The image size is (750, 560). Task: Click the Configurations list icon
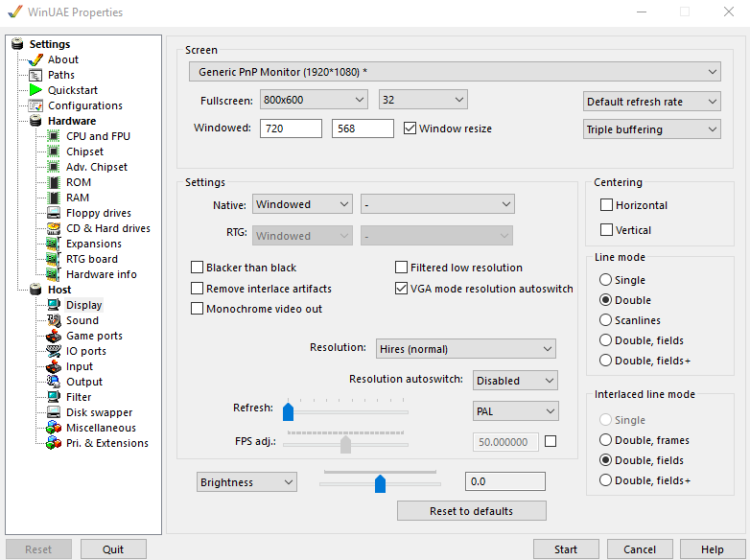(35, 105)
